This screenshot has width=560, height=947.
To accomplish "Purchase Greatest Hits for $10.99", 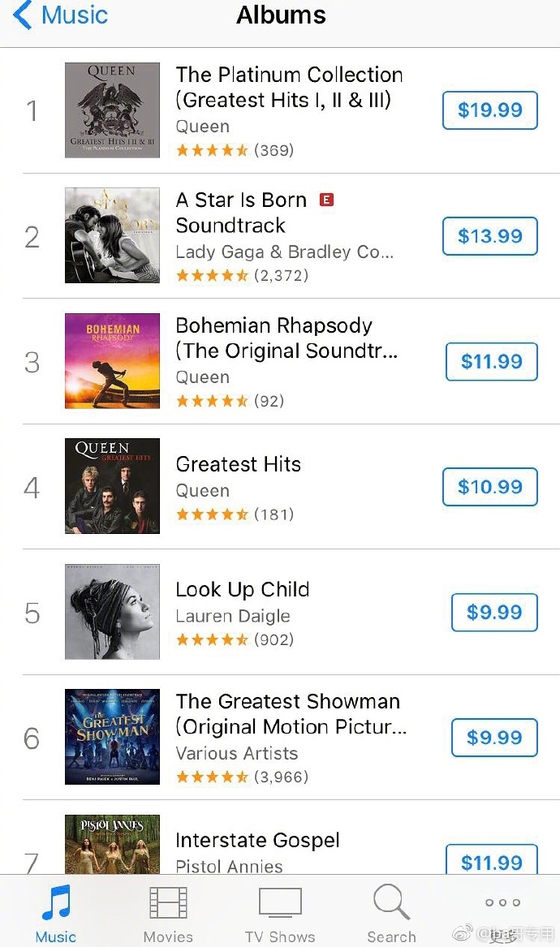I will pos(489,487).
